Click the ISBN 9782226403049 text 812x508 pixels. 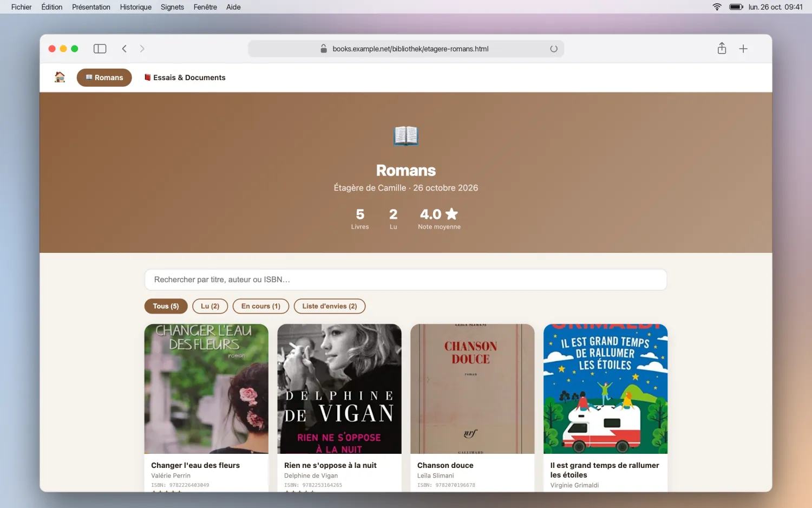pyautogui.click(x=180, y=485)
